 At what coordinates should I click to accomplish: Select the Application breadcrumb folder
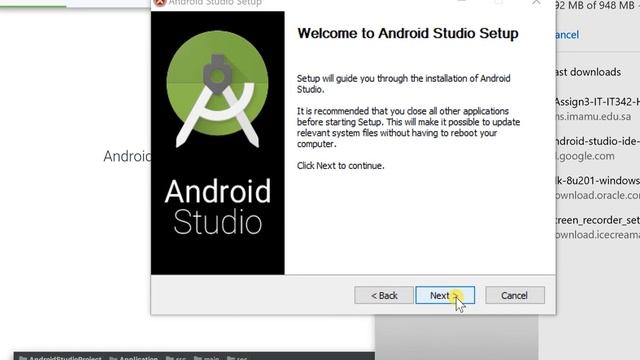[133, 358]
